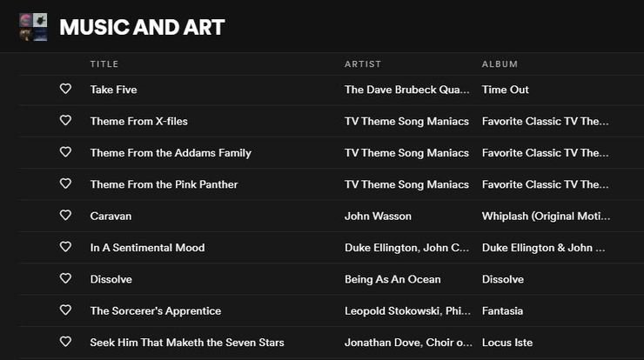644x360 pixels.
Task: Open The Dave Brubeck Quartet artist page
Action: click(x=406, y=90)
